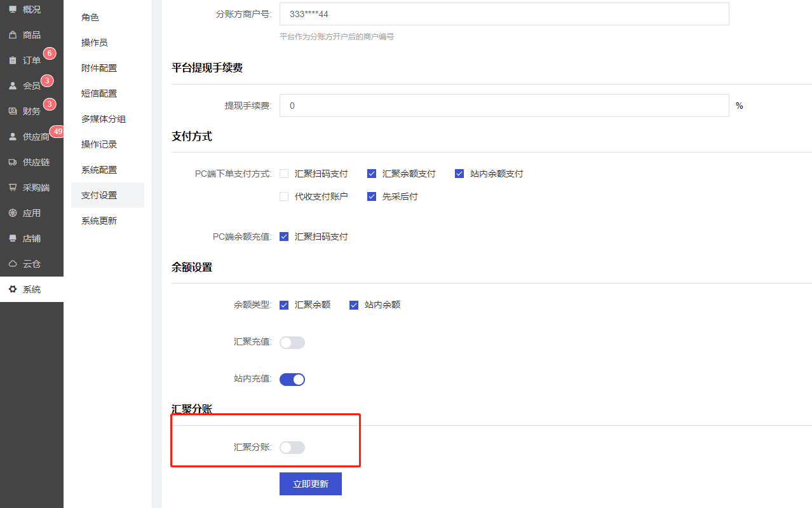This screenshot has width=812, height=508.
Task: Click the 订单 clipboard icon in sidebar
Action: (x=13, y=60)
